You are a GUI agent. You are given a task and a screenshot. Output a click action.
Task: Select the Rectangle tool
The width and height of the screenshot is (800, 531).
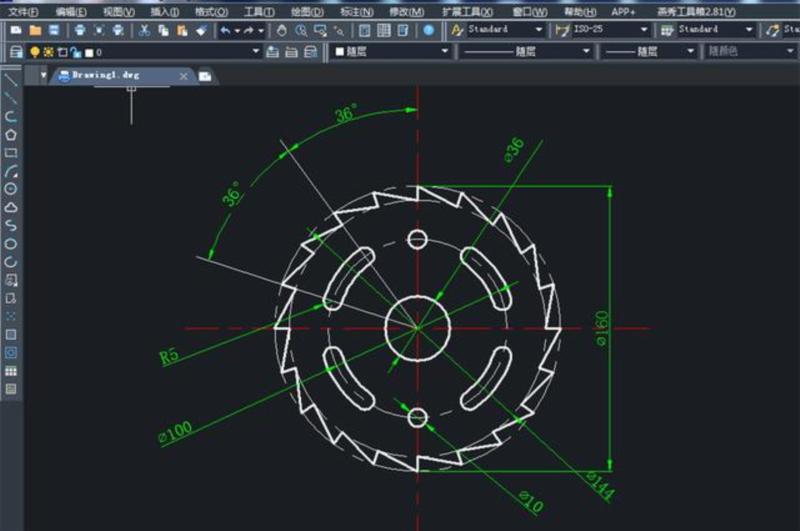pyautogui.click(x=11, y=153)
